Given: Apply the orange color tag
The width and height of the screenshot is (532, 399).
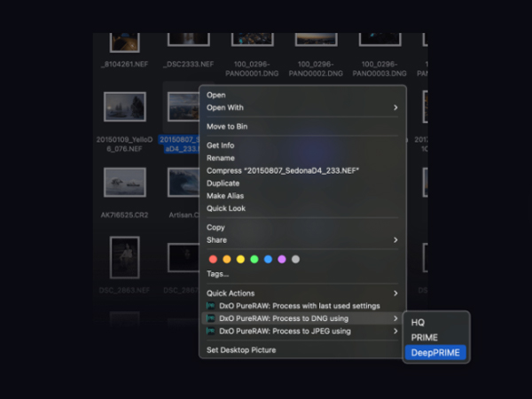Looking at the screenshot, I should point(227,259).
